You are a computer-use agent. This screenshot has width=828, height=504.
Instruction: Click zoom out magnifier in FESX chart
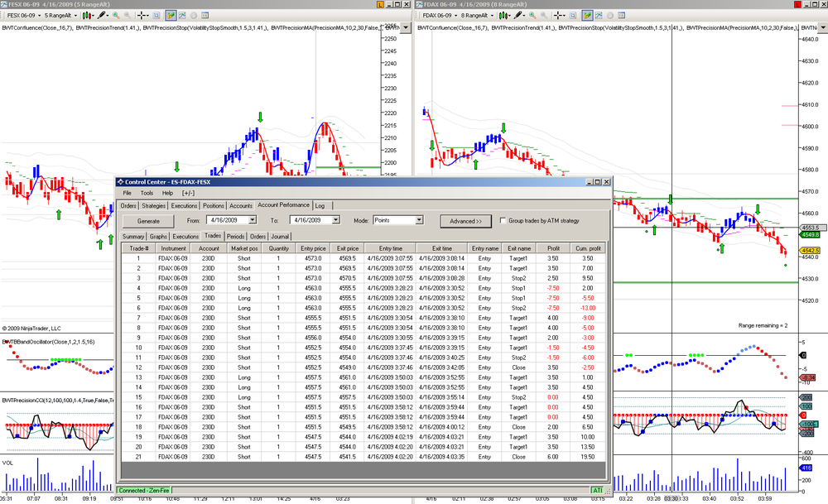pos(128,15)
